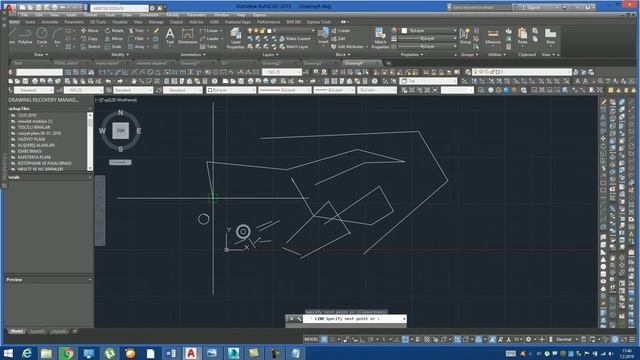Click the Array tool

(x=136, y=47)
